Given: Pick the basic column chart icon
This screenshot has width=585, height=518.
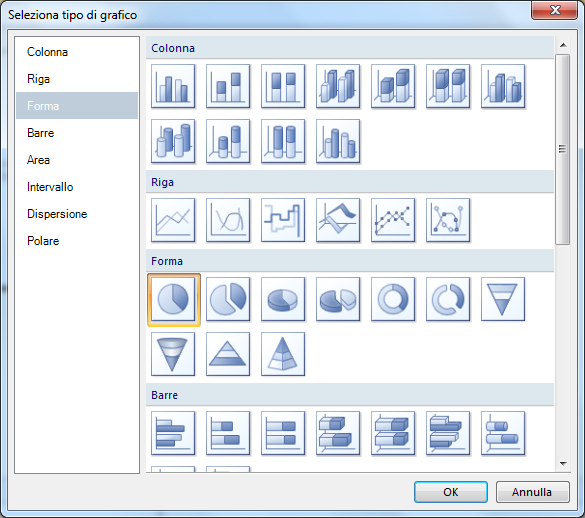Looking at the screenshot, I should pyautogui.click(x=173, y=86).
